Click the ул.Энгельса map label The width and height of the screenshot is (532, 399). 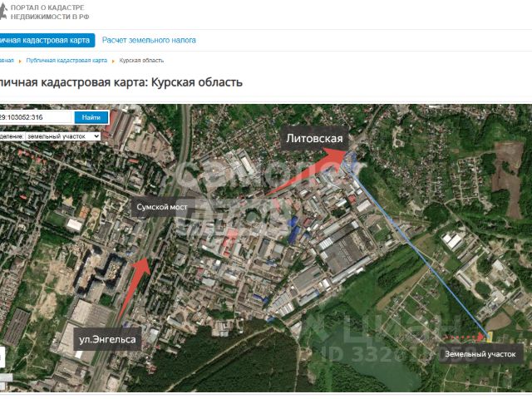(107, 339)
